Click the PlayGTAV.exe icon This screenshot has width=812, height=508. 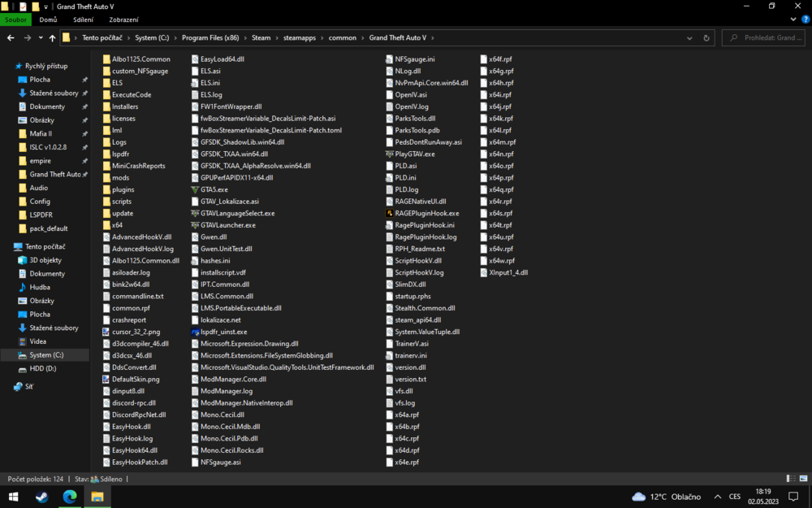[390, 154]
